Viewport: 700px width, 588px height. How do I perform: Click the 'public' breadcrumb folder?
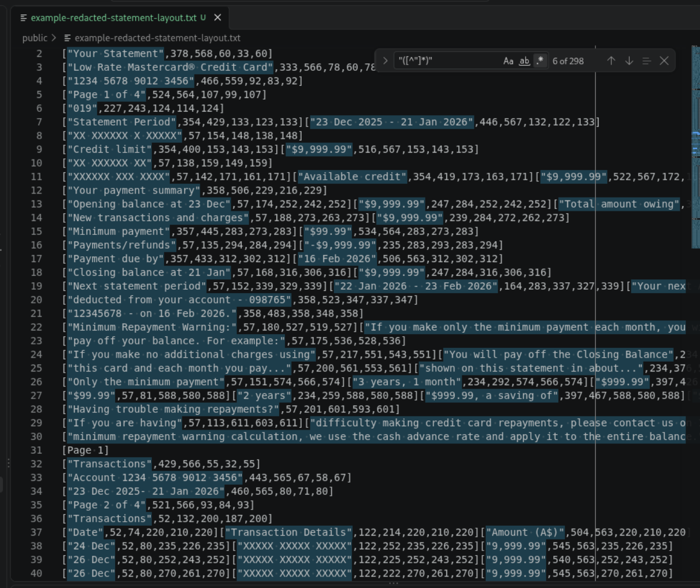coord(35,38)
